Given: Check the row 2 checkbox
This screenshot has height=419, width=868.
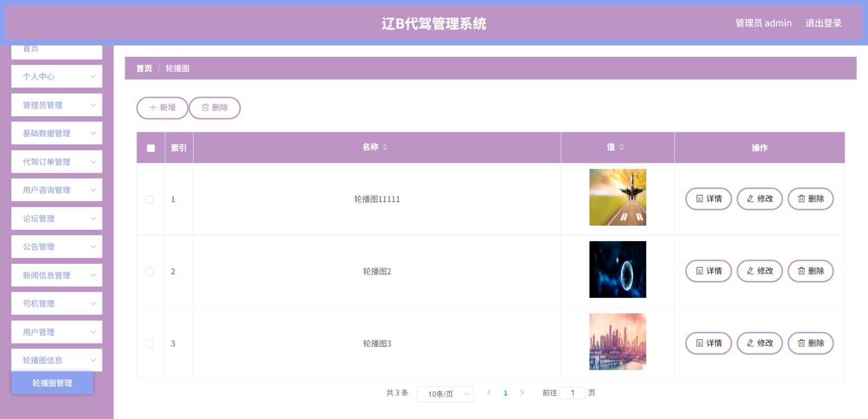Looking at the screenshot, I should point(150,272).
